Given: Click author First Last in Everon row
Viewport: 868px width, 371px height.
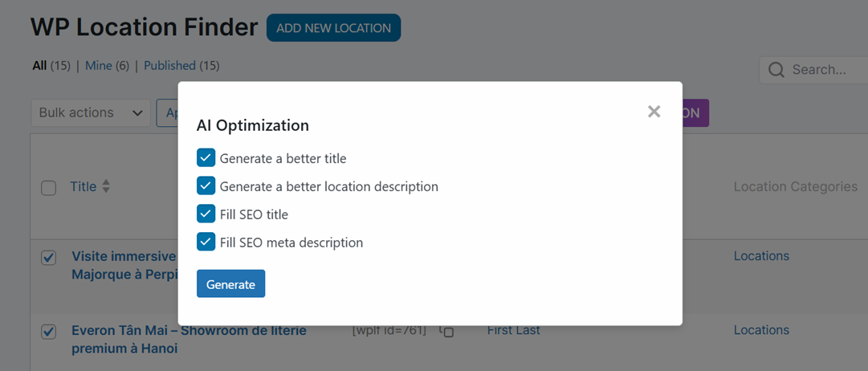Looking at the screenshot, I should pos(514,331).
